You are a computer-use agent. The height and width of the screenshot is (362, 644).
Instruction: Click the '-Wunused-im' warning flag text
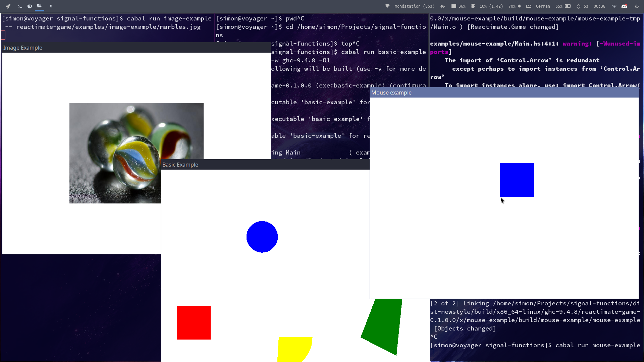(x=620, y=44)
